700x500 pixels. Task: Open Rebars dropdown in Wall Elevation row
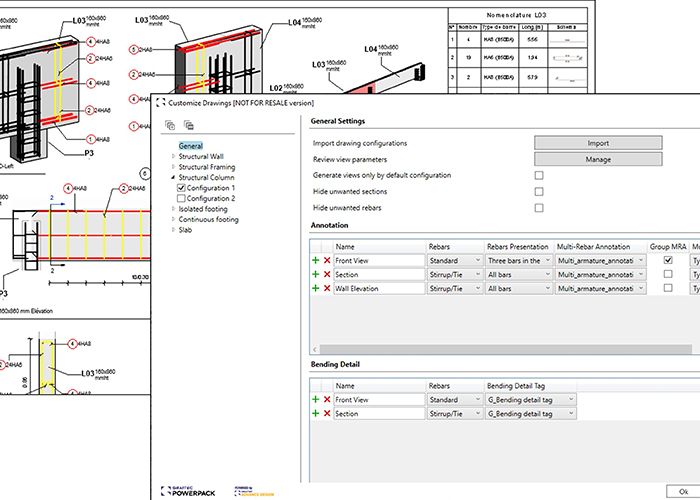pos(455,288)
